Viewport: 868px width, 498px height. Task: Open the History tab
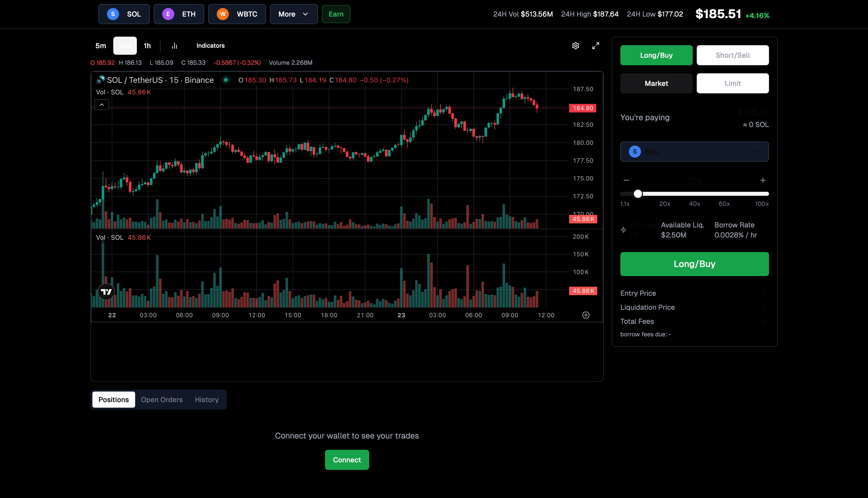click(x=207, y=400)
